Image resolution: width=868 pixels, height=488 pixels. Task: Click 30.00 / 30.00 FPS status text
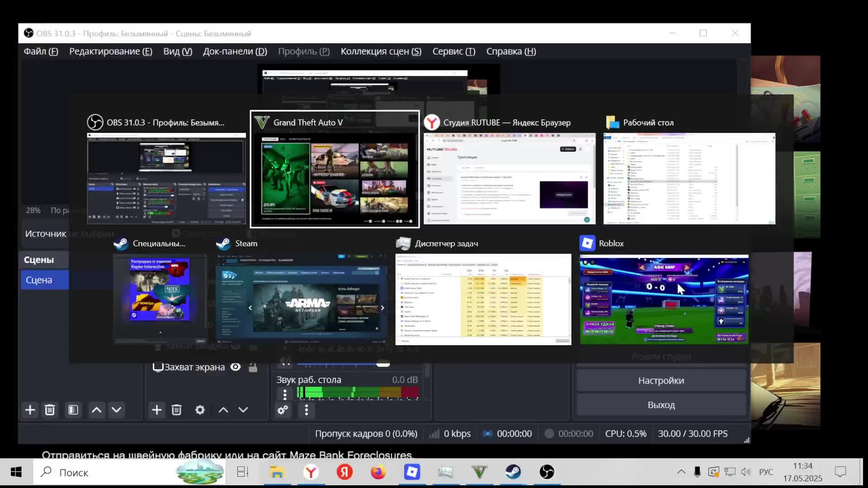pos(693,434)
